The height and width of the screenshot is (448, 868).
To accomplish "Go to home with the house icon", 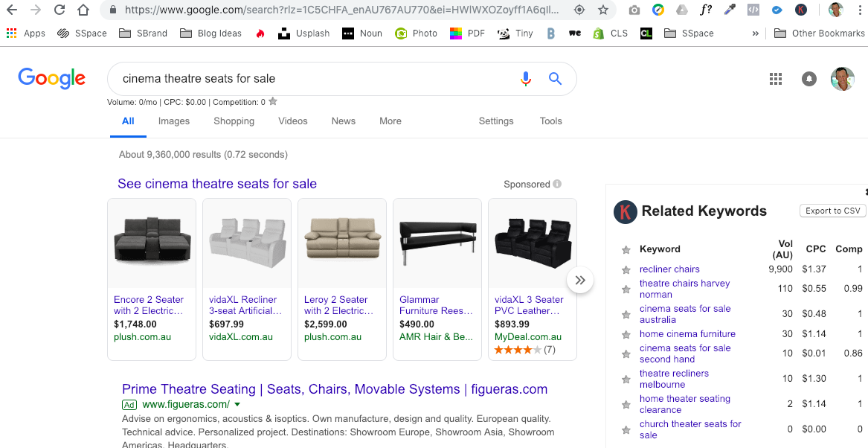I will click(83, 10).
